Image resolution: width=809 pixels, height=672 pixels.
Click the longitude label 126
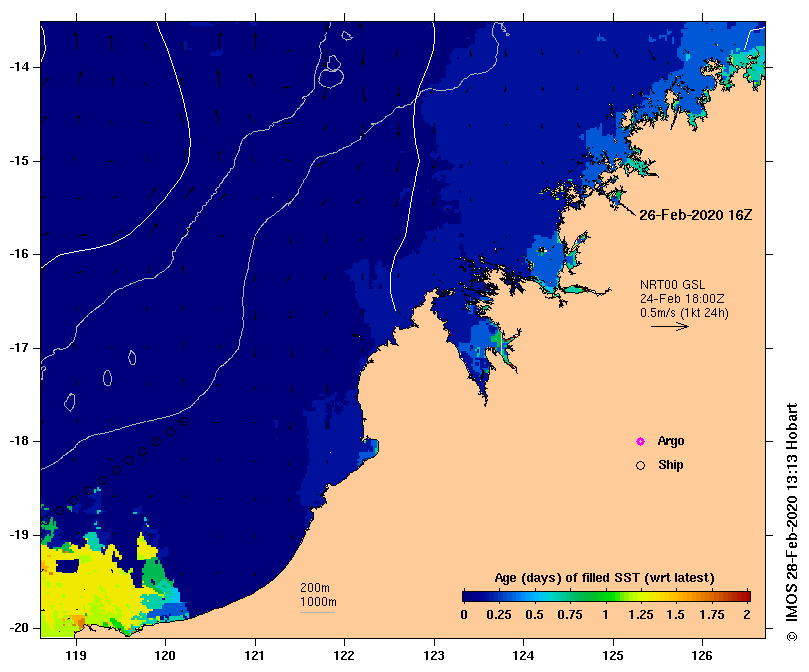(x=702, y=656)
